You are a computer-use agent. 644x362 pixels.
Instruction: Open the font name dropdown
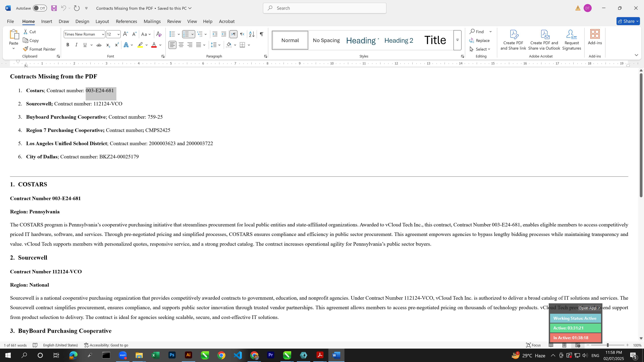click(103, 34)
